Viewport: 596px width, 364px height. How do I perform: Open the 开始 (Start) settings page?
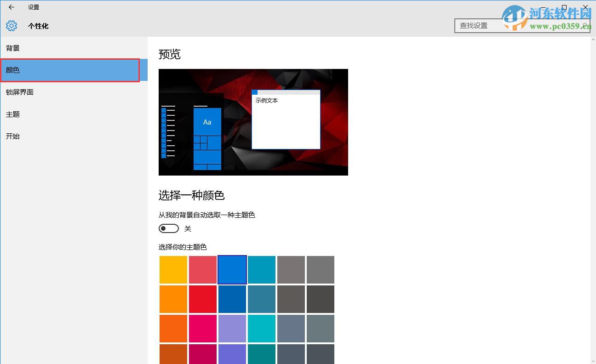(12, 136)
